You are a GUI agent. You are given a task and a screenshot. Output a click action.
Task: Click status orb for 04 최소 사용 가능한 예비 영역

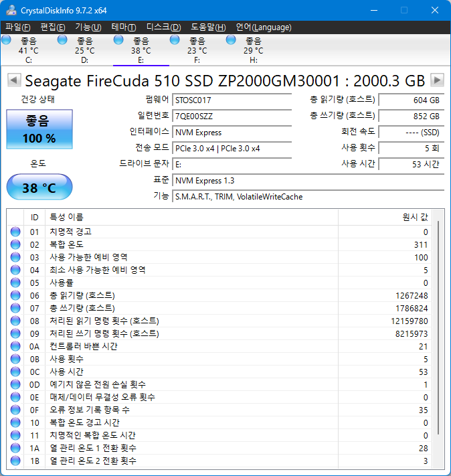tap(15, 270)
